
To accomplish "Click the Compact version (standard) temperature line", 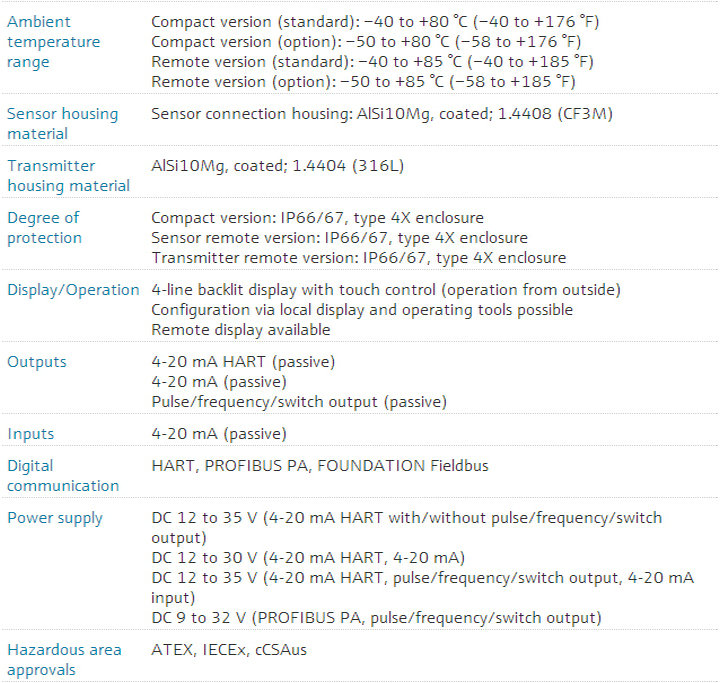I will 375,22.
